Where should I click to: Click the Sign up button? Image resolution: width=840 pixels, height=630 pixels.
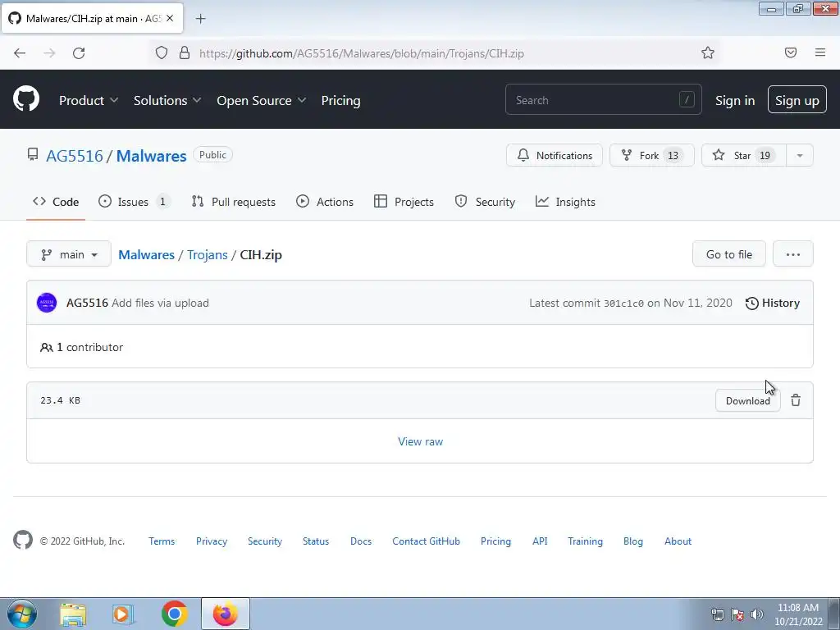797,99
